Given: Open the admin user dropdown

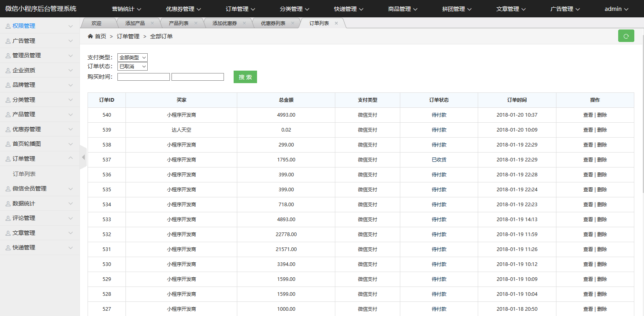Looking at the screenshot, I should click(616, 9).
